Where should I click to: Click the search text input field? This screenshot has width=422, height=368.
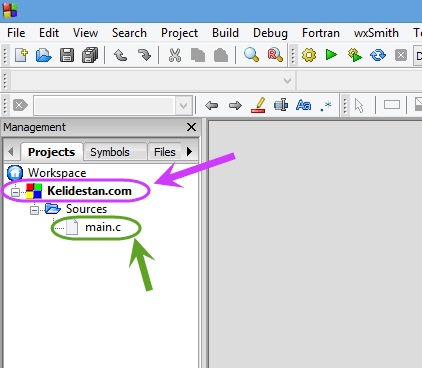click(104, 106)
